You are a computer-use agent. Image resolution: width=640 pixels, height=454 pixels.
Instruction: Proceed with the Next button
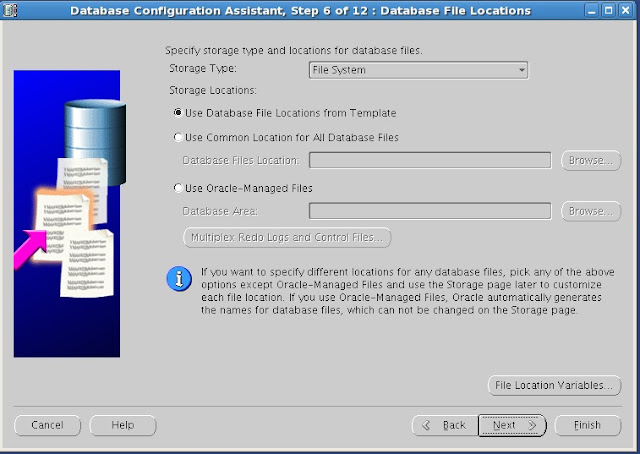tap(512, 425)
